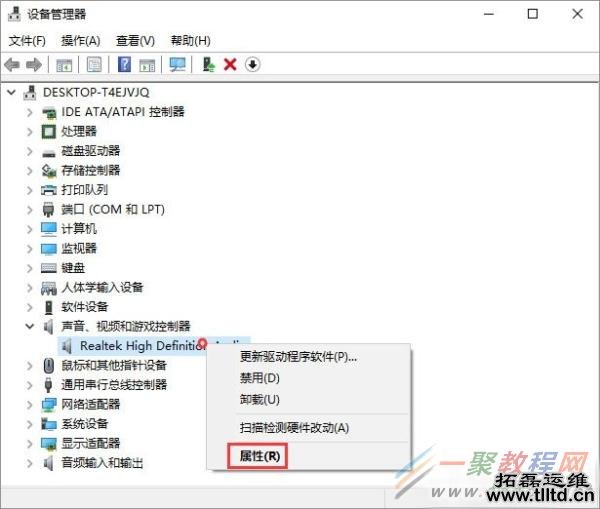
Task: Select the 存储控制器 tree label
Action: click(91, 170)
